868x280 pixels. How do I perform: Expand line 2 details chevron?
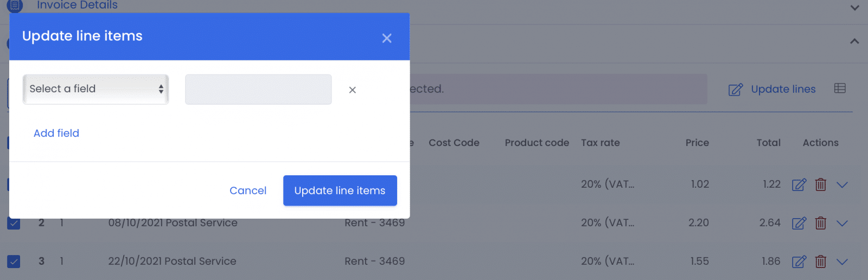842,223
